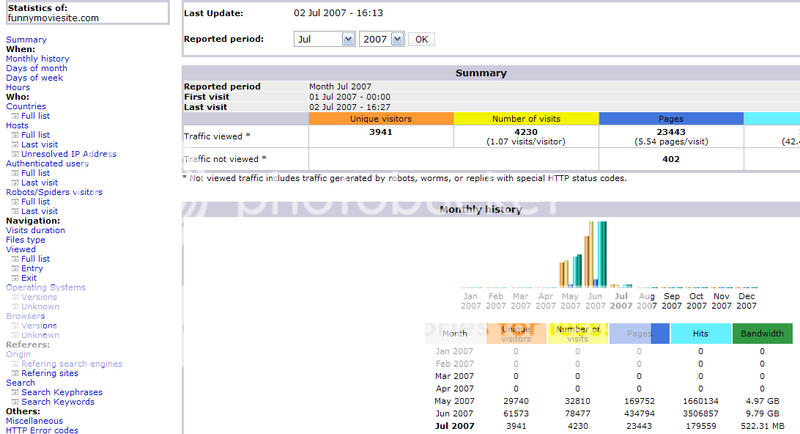This screenshot has height=434, width=800.
Task: Click the icon beside Robots/Spiders Last visit
Action: [x=15, y=211]
